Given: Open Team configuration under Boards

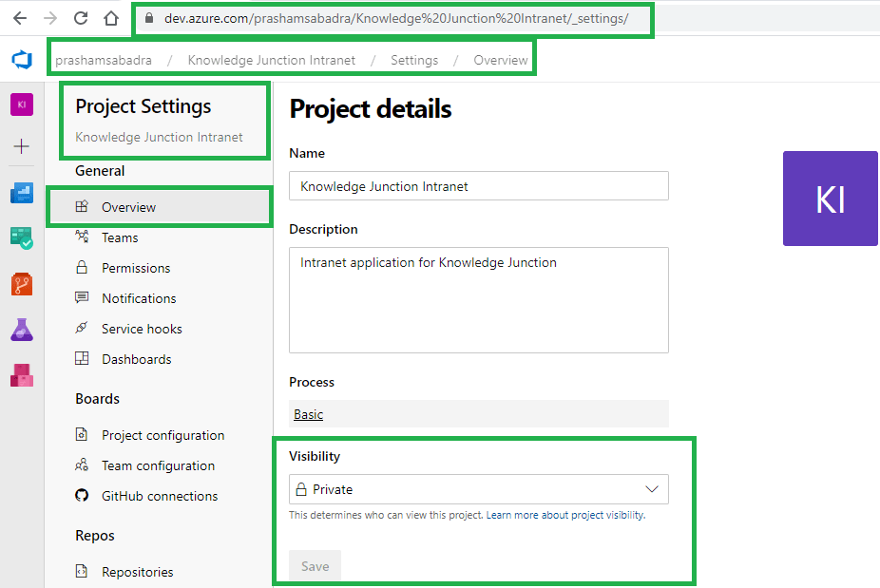Looking at the screenshot, I should click(158, 465).
